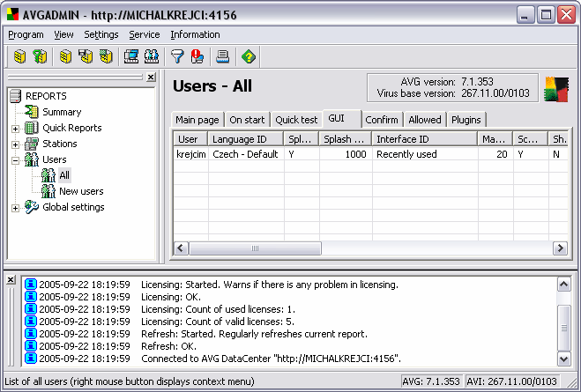Click the New users people icon
This screenshot has width=581, height=392.
coord(48,191)
